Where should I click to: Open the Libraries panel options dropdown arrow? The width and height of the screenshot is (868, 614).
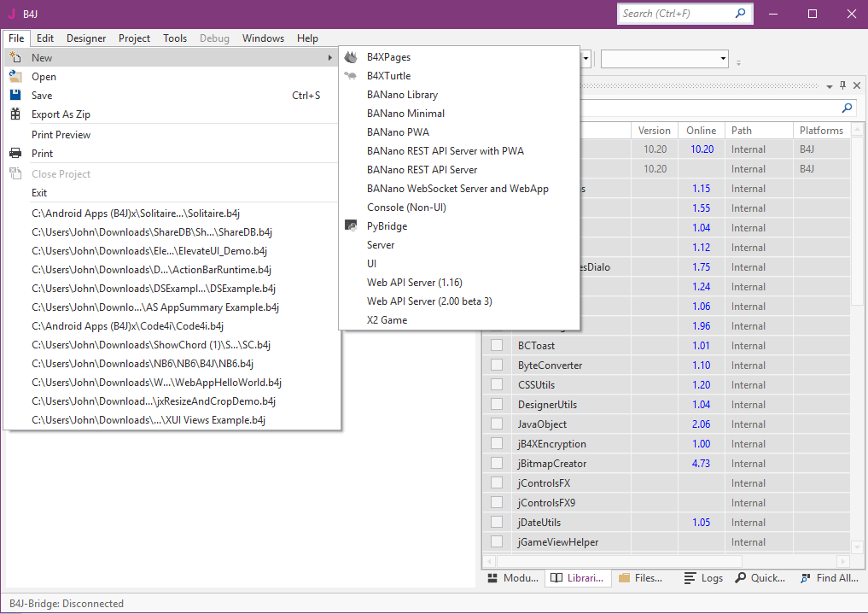(x=830, y=86)
